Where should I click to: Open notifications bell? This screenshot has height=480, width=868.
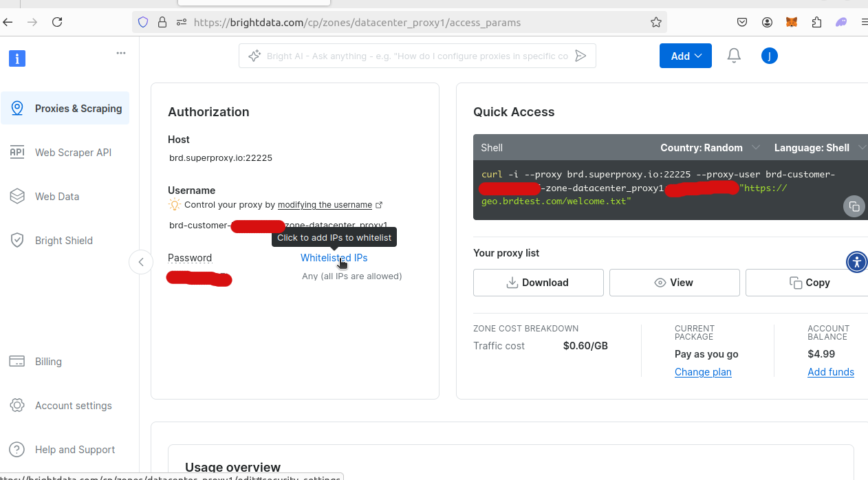pos(734,56)
